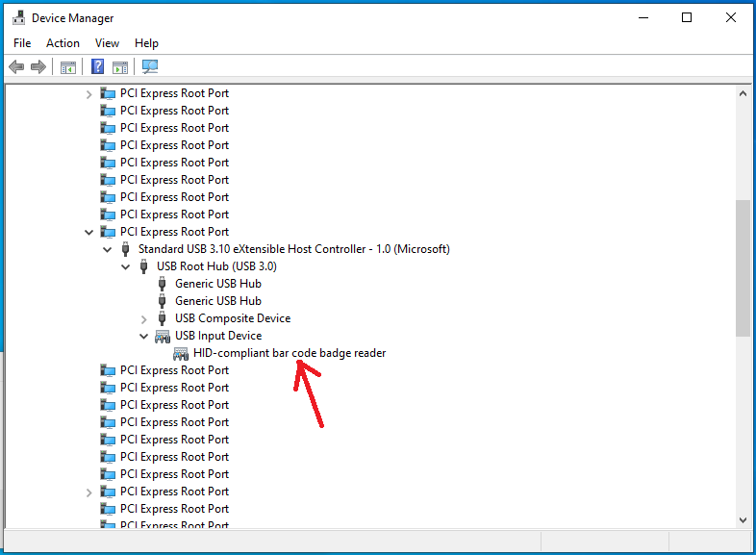This screenshot has width=756, height=555.
Task: Select the USB Composite Device plug icon
Action: coord(162,318)
